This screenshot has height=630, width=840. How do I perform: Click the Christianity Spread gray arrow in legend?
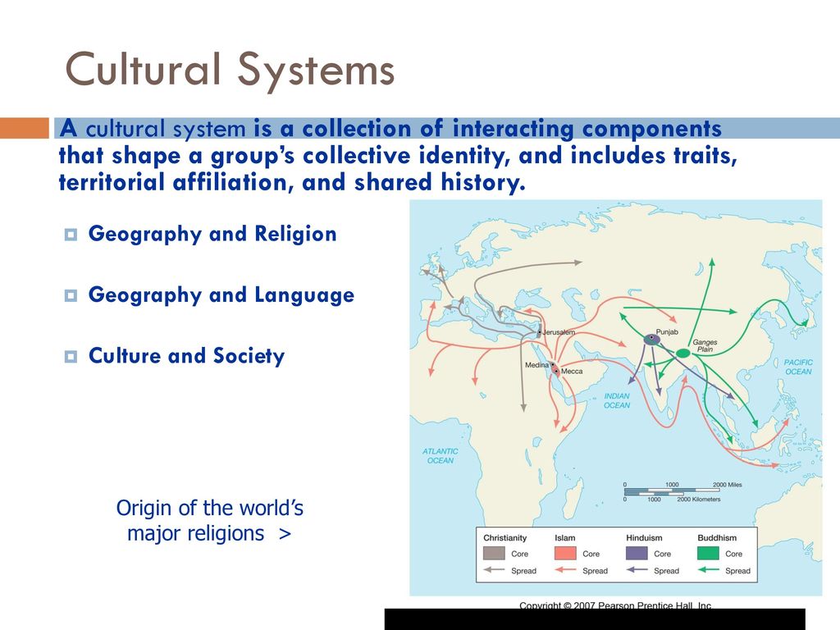coord(494,570)
